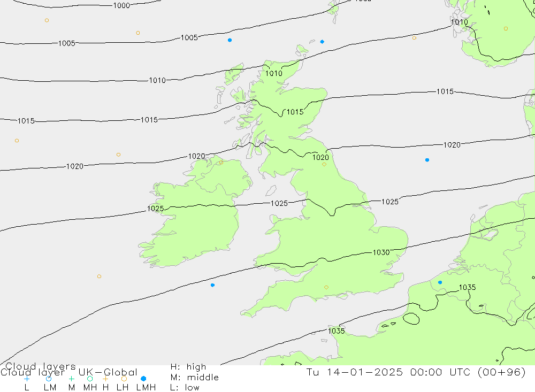Click the 1010 label in the Atlantic
The height and width of the screenshot is (392, 535).
157,81
